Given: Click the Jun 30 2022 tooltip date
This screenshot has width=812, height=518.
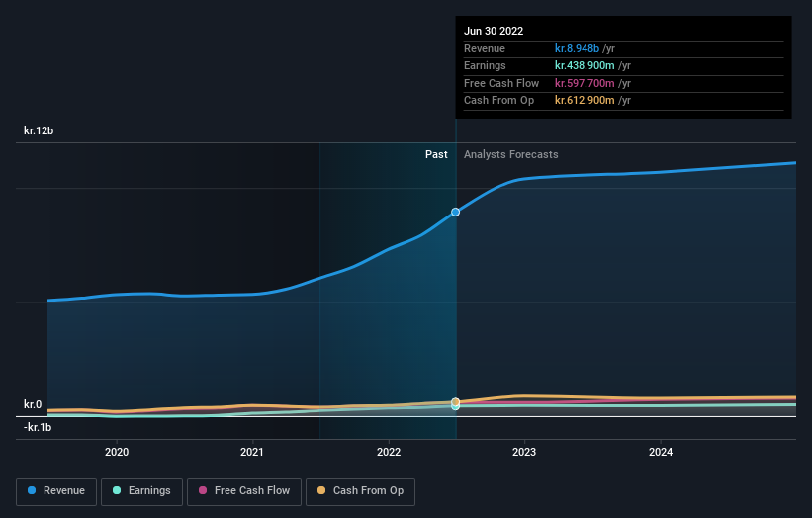Looking at the screenshot, I should tap(494, 31).
